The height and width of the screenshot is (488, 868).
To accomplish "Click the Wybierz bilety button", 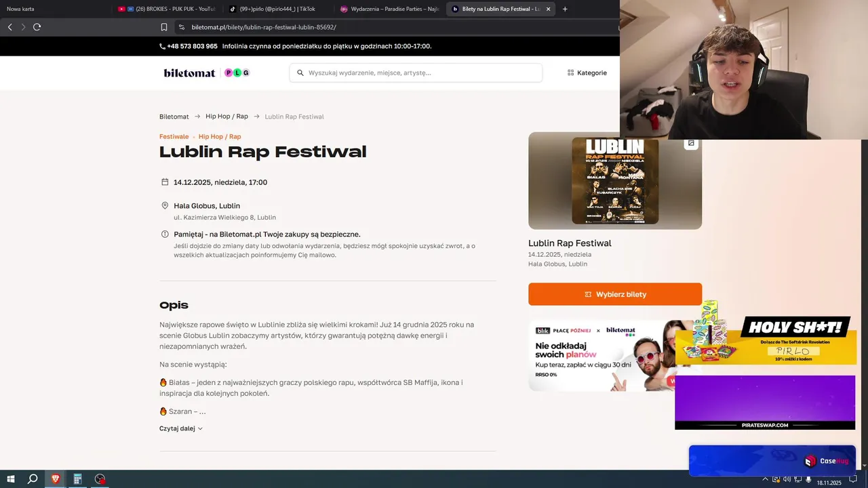I will coord(615,294).
